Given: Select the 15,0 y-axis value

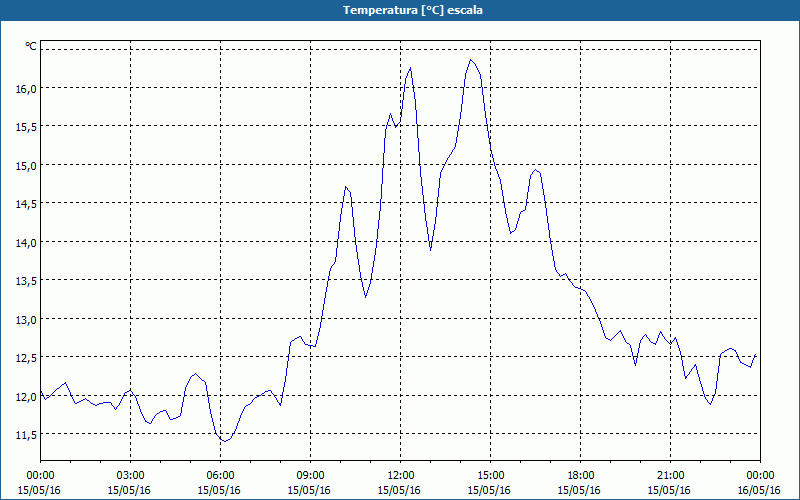Looking at the screenshot, I should tap(26, 166).
